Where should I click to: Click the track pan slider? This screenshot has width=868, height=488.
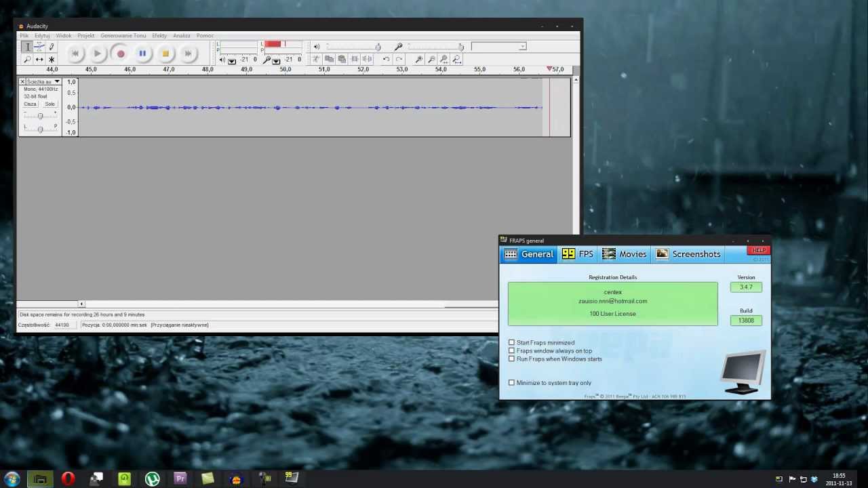point(40,129)
